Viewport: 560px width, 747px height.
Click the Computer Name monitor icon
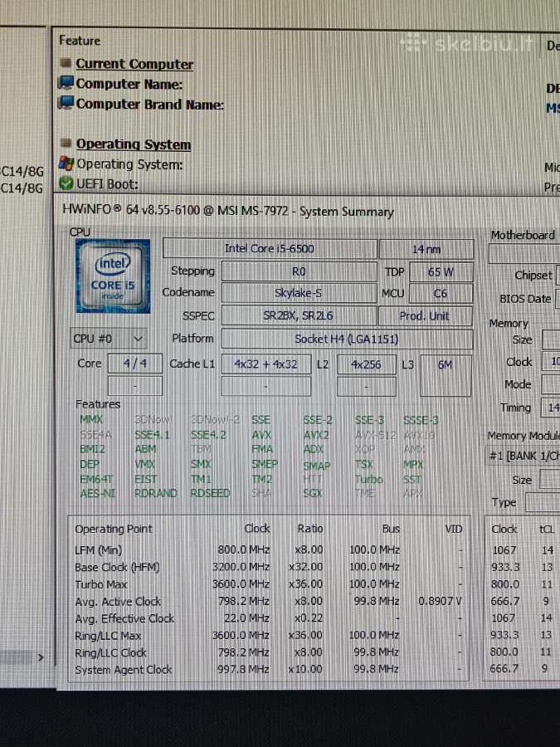66,83
